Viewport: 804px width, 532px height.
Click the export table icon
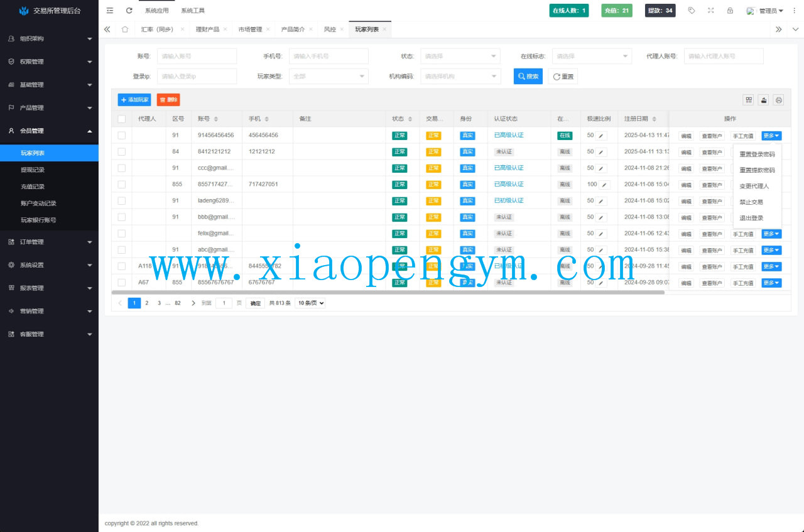click(x=764, y=99)
